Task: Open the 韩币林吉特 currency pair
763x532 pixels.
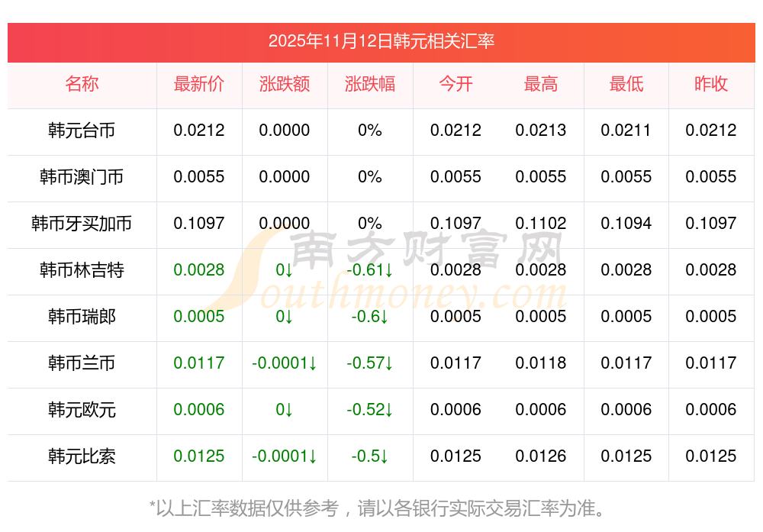Action: click(82, 270)
